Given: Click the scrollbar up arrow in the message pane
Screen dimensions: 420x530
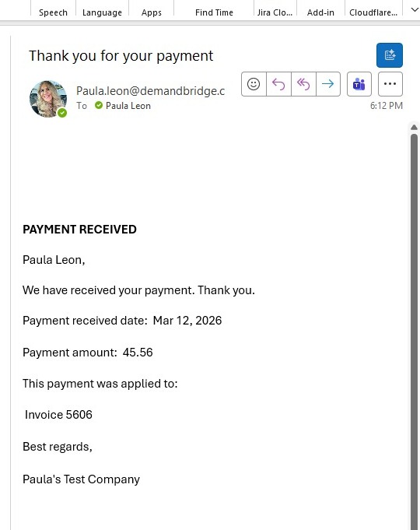Looking at the screenshot, I should (414, 128).
